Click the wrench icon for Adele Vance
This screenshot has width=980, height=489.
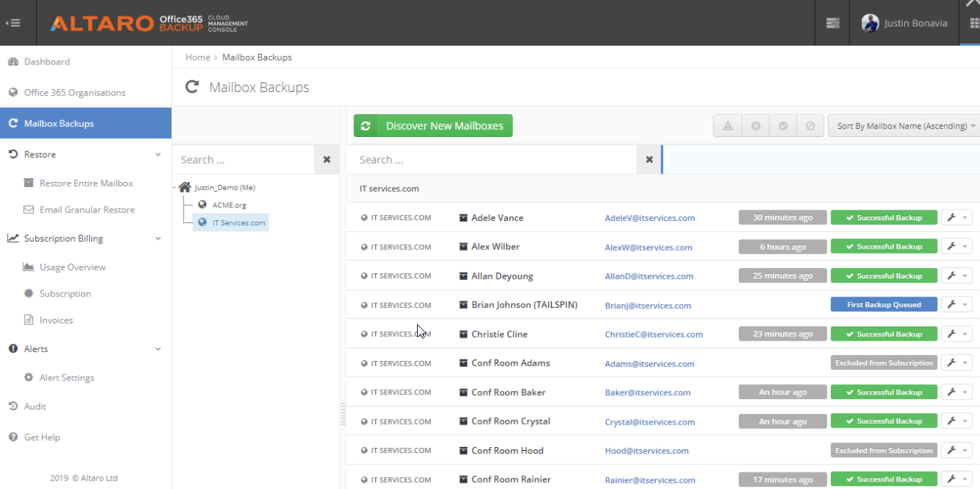[951, 218]
